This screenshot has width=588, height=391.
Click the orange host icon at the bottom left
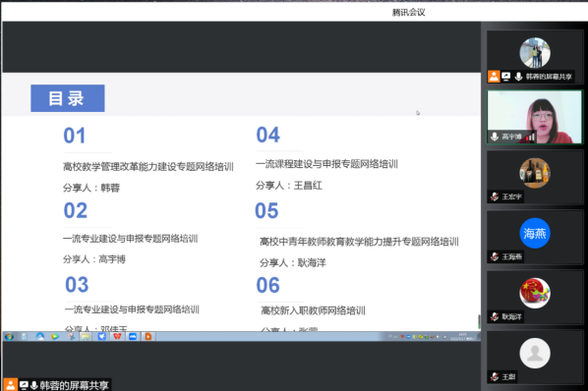(x=10, y=385)
